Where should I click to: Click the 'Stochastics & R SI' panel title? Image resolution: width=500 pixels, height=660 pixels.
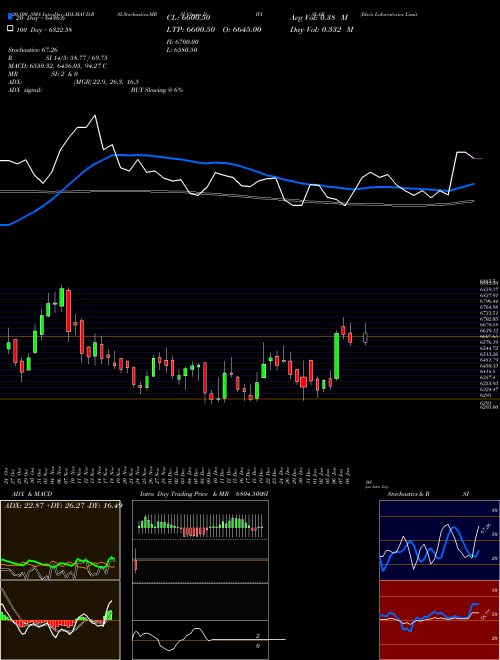(x=428, y=494)
